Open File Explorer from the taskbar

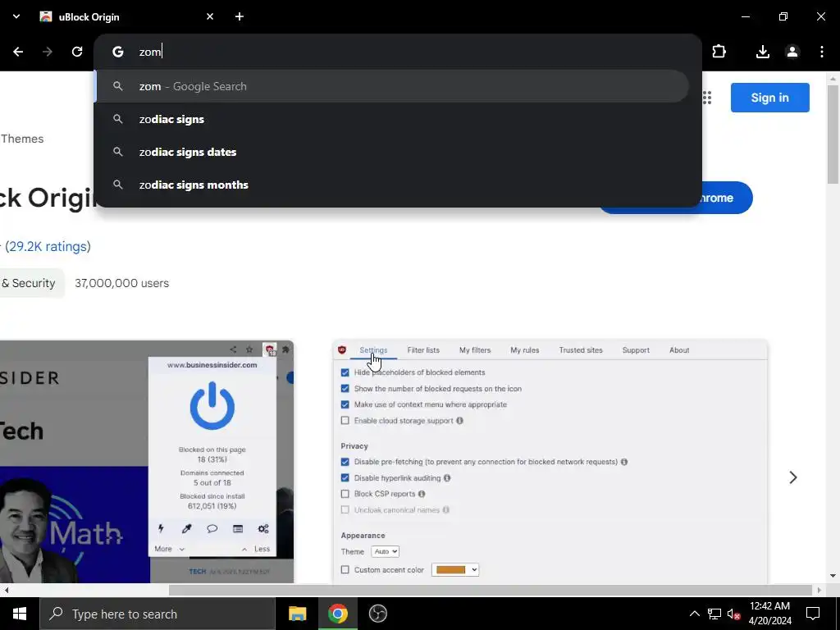[297, 614]
